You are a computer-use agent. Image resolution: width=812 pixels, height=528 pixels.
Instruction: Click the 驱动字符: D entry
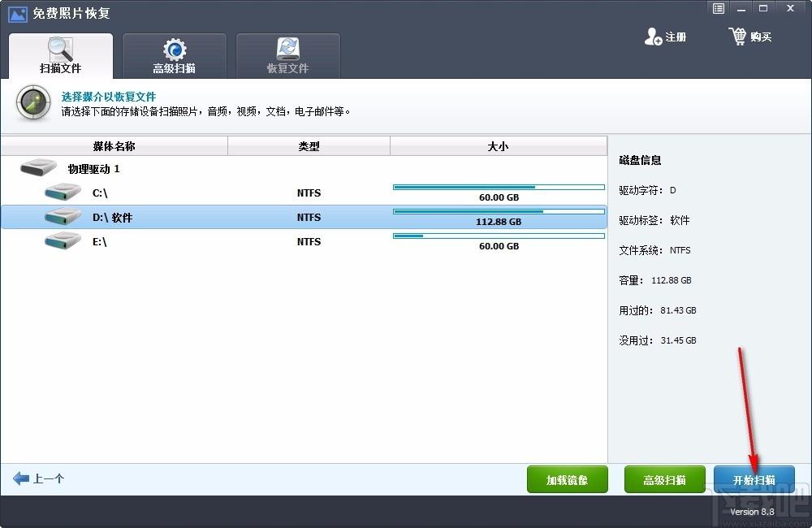pos(647,190)
